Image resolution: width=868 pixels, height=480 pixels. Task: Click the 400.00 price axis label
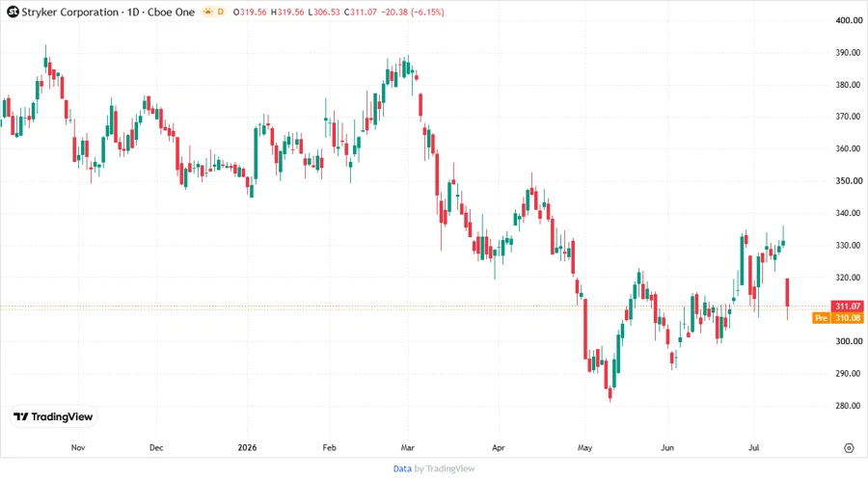(x=849, y=20)
